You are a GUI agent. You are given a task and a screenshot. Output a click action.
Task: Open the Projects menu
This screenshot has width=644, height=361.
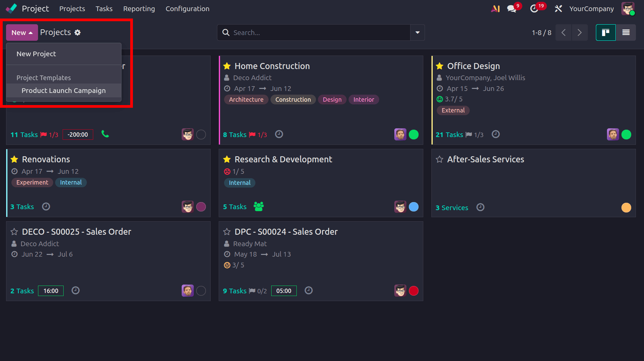(72, 9)
